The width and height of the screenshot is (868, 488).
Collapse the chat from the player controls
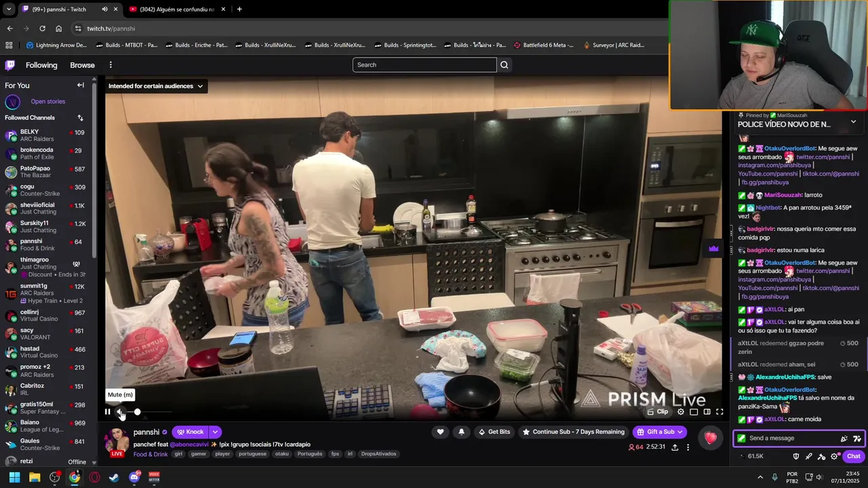(707, 411)
